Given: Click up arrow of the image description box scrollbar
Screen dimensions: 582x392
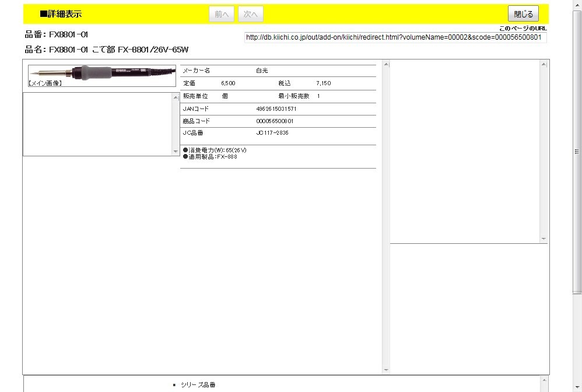Looking at the screenshot, I should (x=176, y=97).
